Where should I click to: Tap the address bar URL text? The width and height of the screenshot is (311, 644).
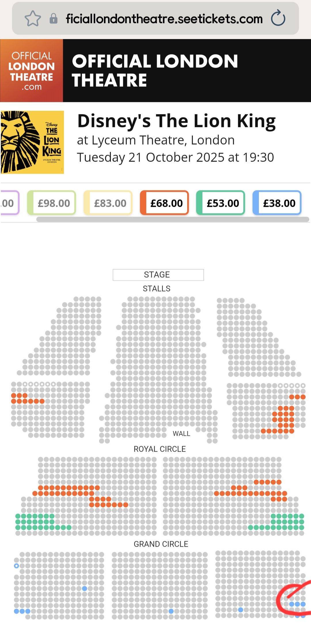coord(164,19)
